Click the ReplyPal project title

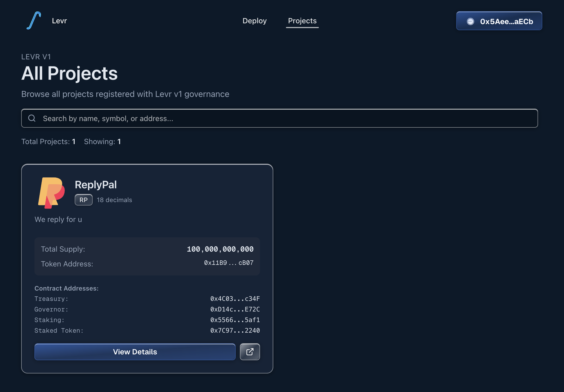[x=96, y=185]
